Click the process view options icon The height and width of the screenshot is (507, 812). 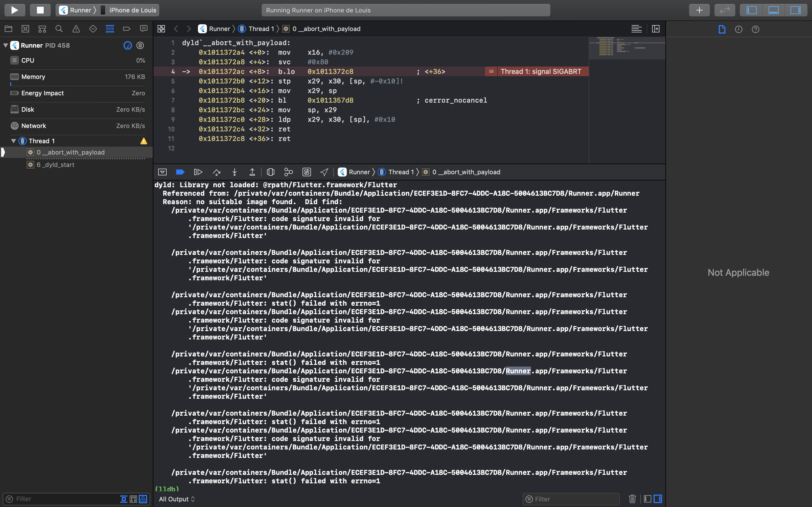(x=140, y=45)
